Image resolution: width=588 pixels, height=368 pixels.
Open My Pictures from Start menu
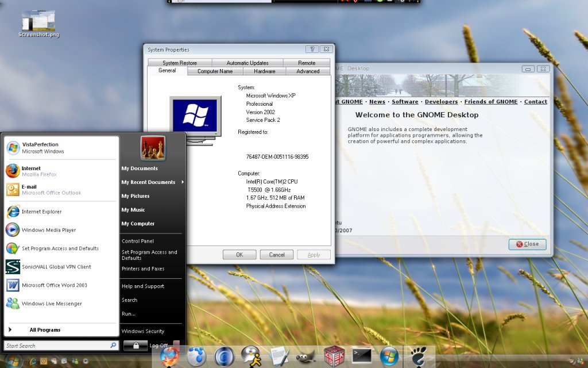(136, 196)
